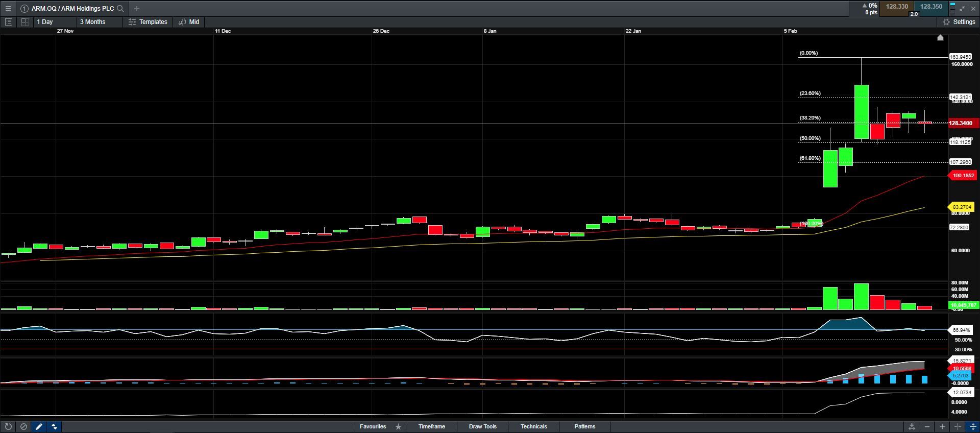980x433 pixels.
Task: Open the market depth ladder icon
Action: point(952,8)
